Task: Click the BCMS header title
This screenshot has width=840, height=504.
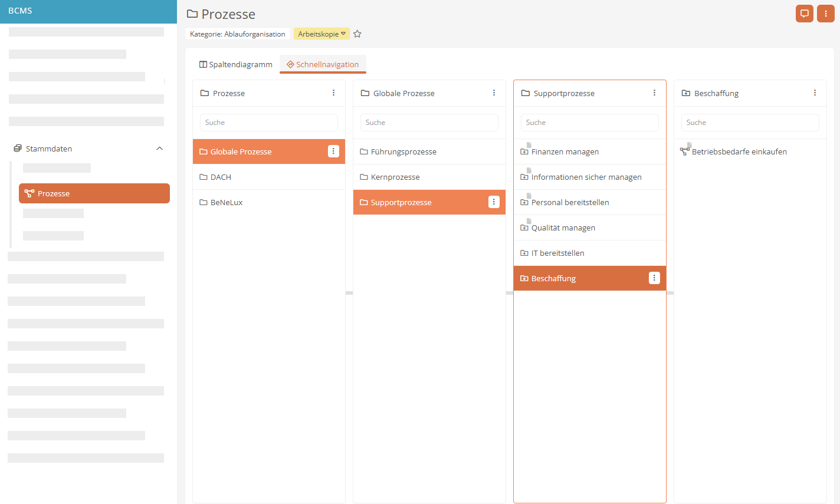Action: coord(20,11)
